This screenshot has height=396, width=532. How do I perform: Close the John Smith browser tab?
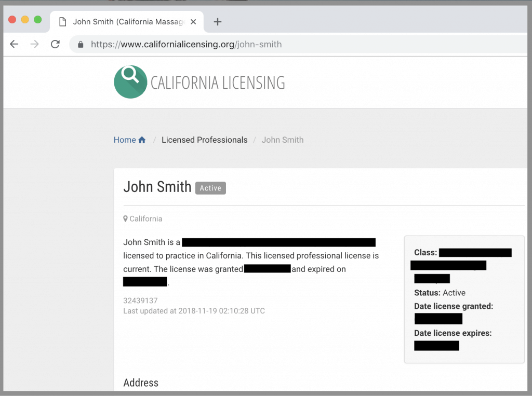194,22
